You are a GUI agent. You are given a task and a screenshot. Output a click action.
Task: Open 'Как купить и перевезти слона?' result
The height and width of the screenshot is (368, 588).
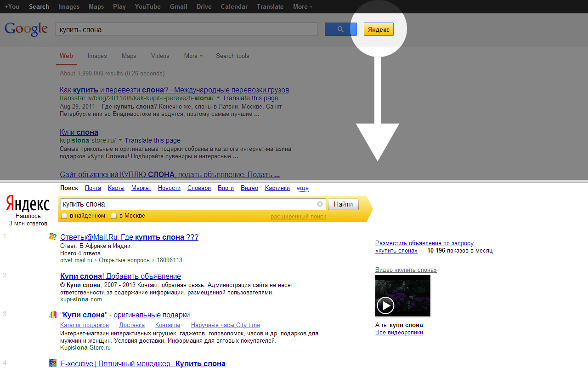[175, 90]
